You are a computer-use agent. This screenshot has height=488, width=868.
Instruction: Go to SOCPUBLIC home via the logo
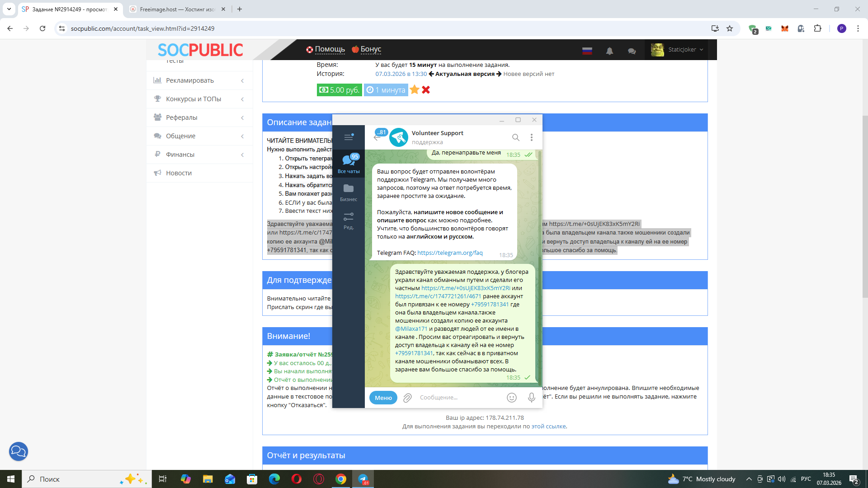(200, 50)
